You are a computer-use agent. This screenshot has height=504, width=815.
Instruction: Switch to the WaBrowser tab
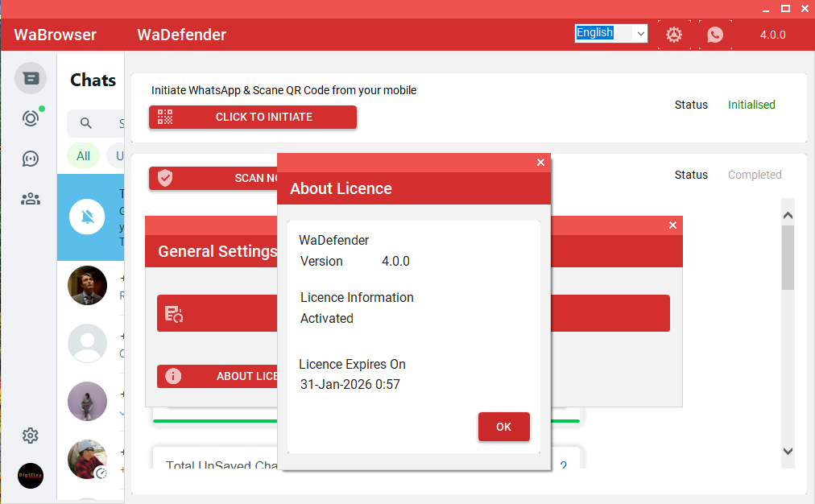[x=55, y=35]
